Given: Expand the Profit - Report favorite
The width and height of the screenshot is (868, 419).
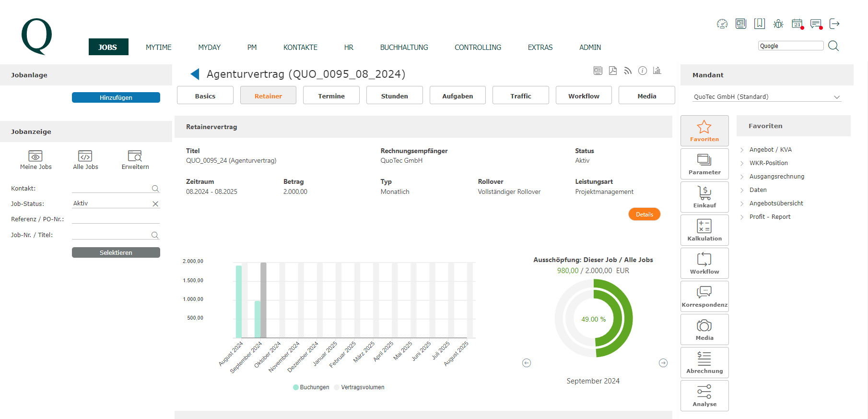Looking at the screenshot, I should 770,217.
